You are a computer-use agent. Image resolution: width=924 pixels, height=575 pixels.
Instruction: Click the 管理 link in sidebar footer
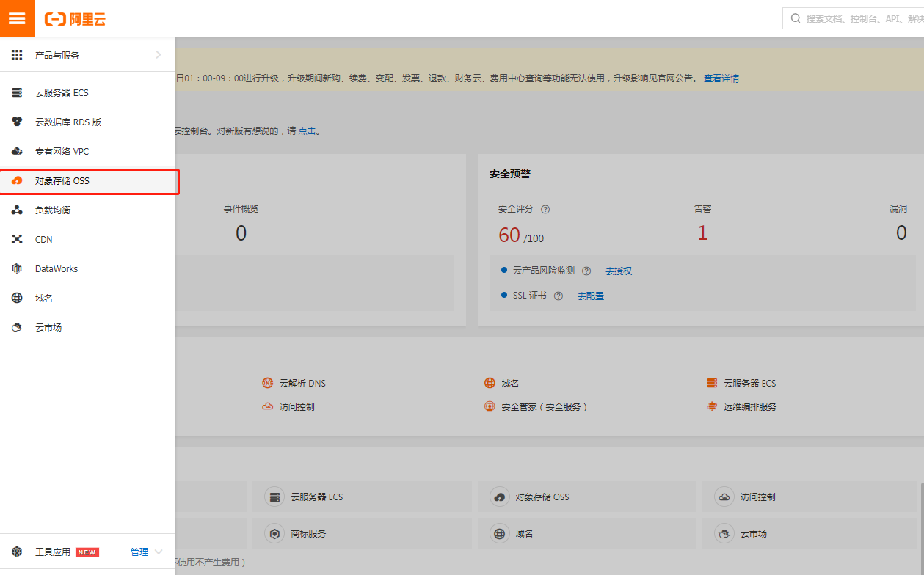point(139,552)
